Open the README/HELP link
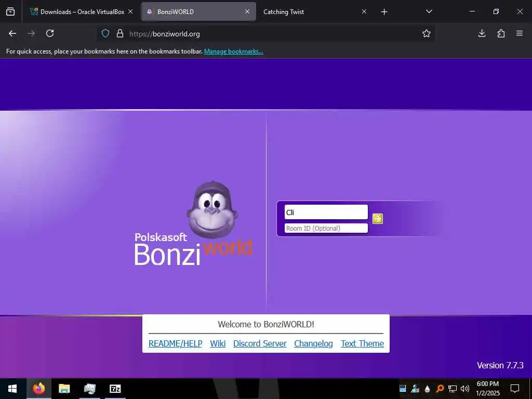 pos(176,343)
